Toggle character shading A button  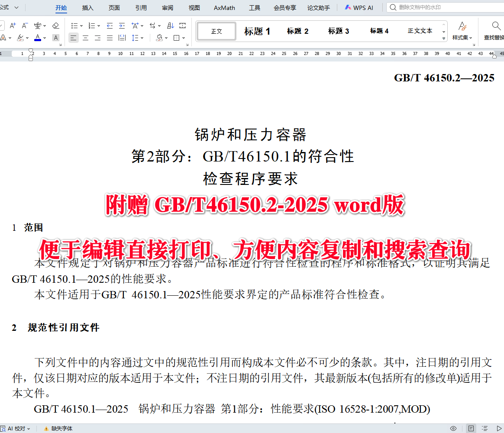[56, 38]
